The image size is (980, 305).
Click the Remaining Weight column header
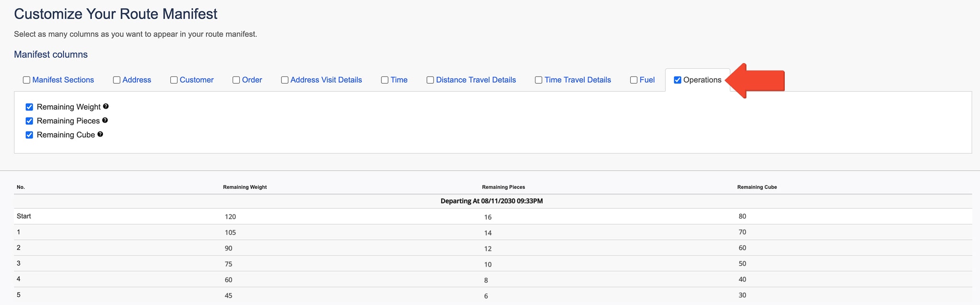[x=245, y=187]
